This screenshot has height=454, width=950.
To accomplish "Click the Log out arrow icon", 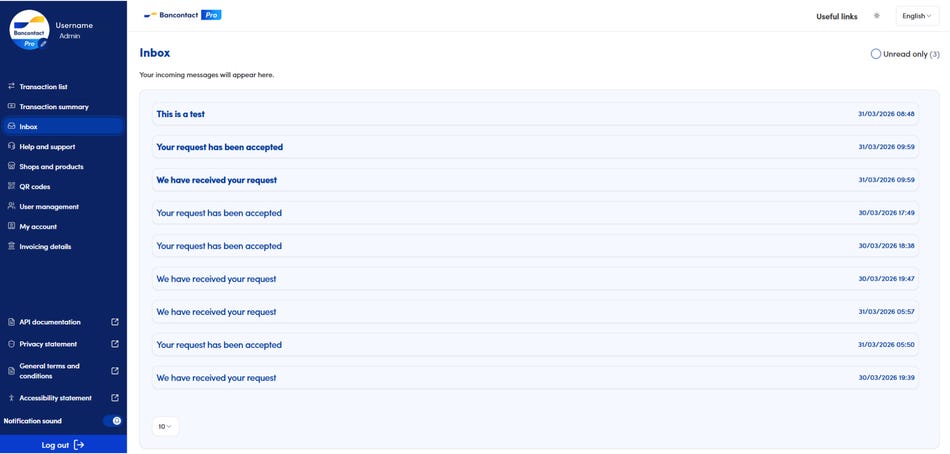I will tap(79, 445).
